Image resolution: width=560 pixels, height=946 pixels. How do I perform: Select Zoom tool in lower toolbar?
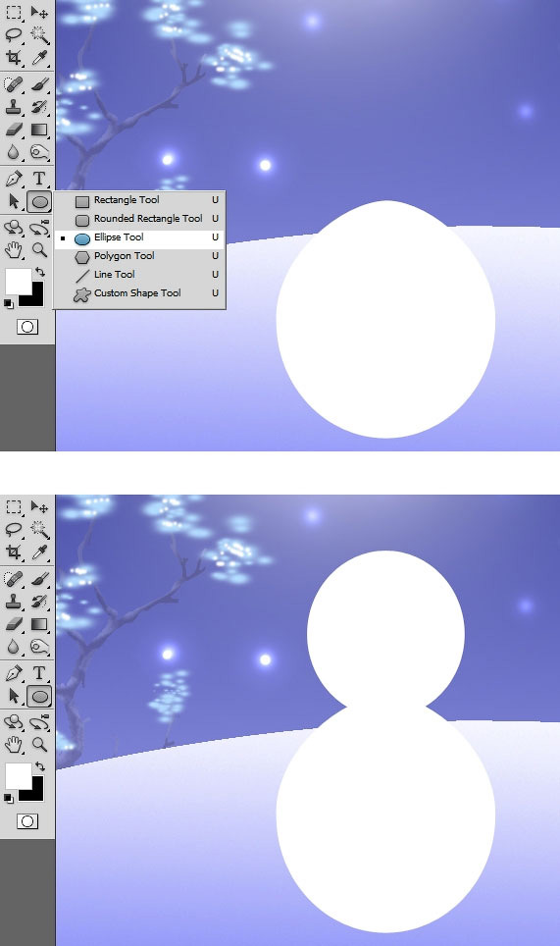(x=40, y=745)
